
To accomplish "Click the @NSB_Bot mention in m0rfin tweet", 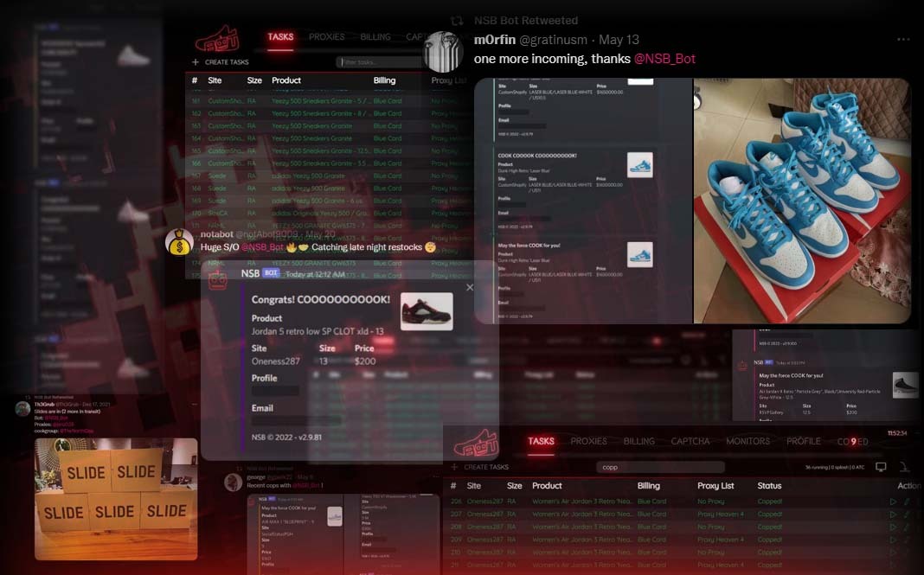I will tap(664, 59).
